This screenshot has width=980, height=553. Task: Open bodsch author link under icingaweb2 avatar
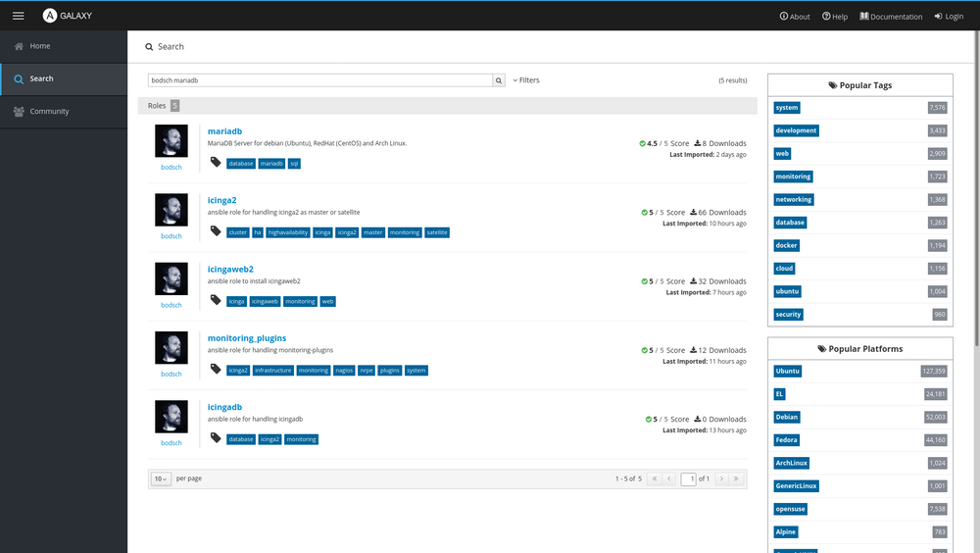171,305
